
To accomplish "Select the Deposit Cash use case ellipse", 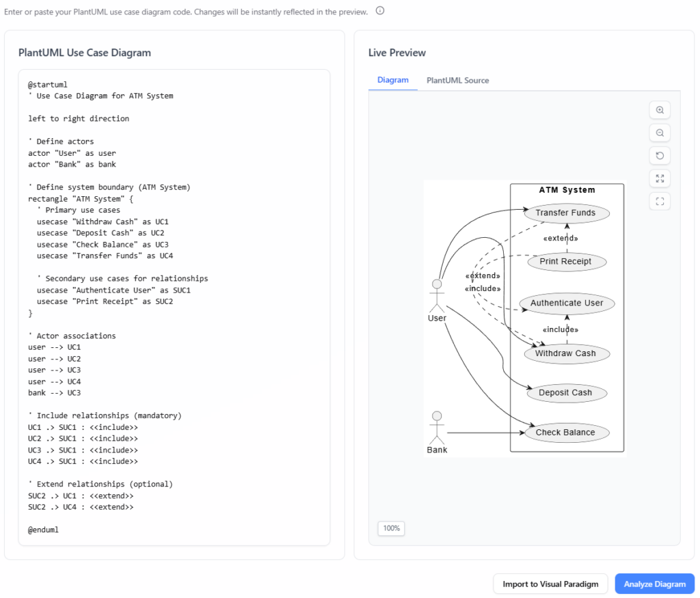I will pyautogui.click(x=567, y=393).
